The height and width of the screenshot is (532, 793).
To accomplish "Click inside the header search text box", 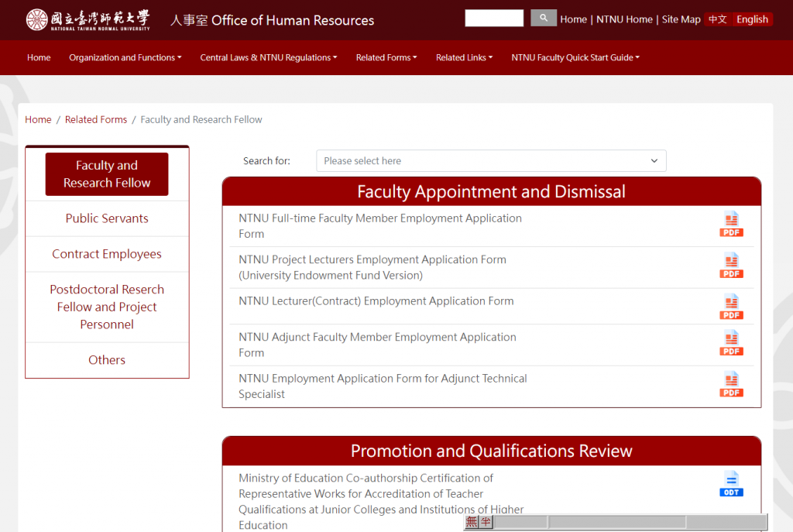I will click(494, 19).
